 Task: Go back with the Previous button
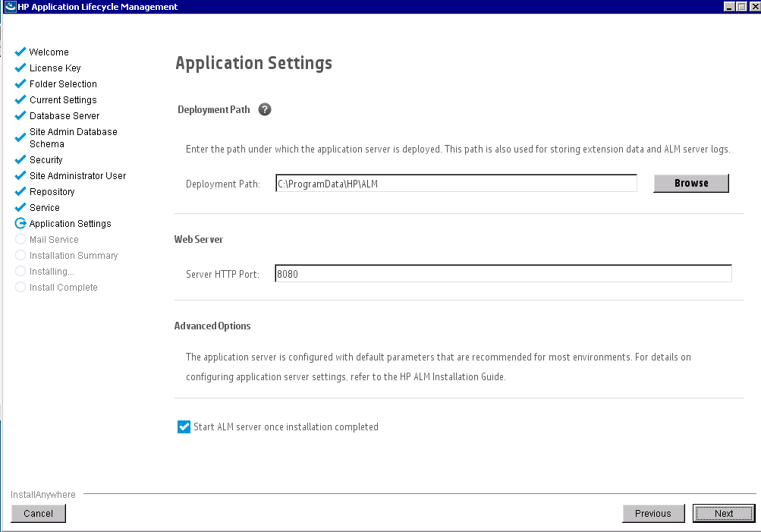click(653, 514)
